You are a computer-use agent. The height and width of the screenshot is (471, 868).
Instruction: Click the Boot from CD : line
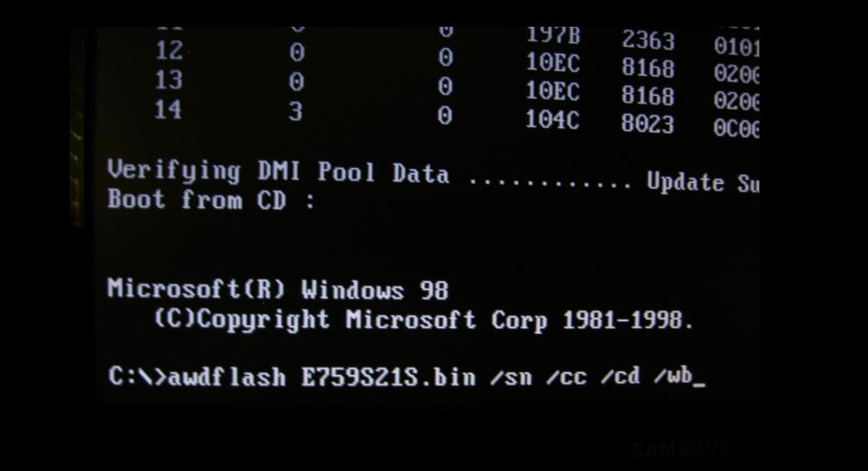point(211,199)
